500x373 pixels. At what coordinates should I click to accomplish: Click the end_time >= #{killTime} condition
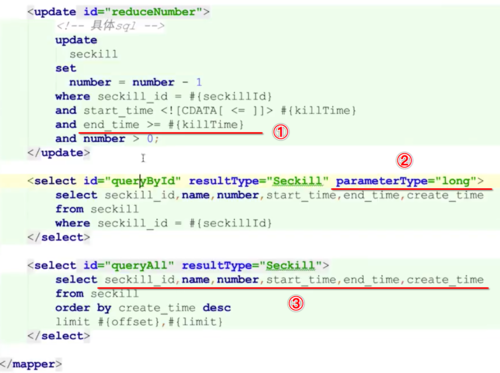163,125
